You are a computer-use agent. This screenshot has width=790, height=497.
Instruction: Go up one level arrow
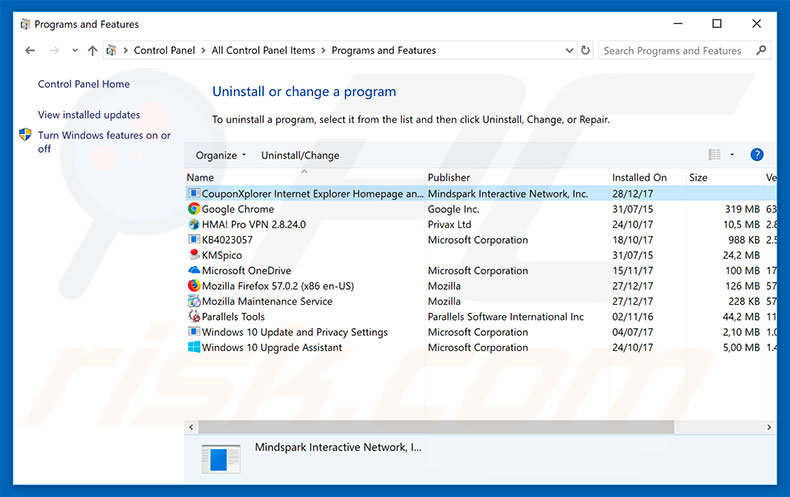[92, 50]
